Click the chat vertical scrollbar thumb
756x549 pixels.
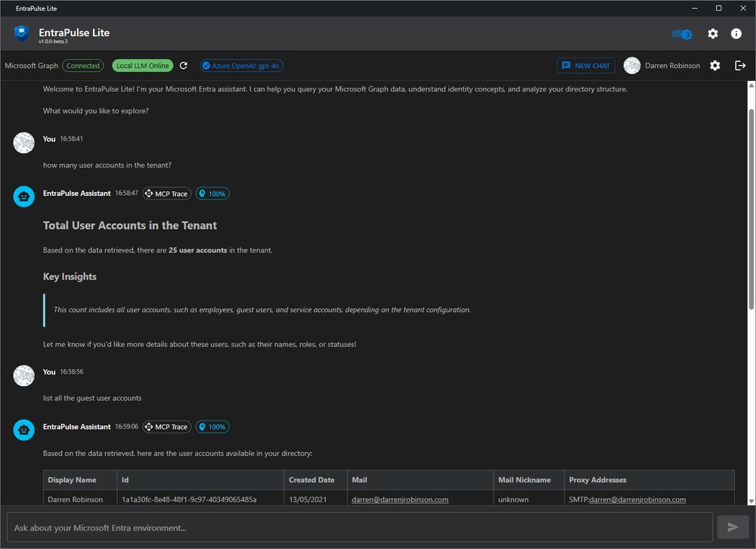(x=751, y=209)
